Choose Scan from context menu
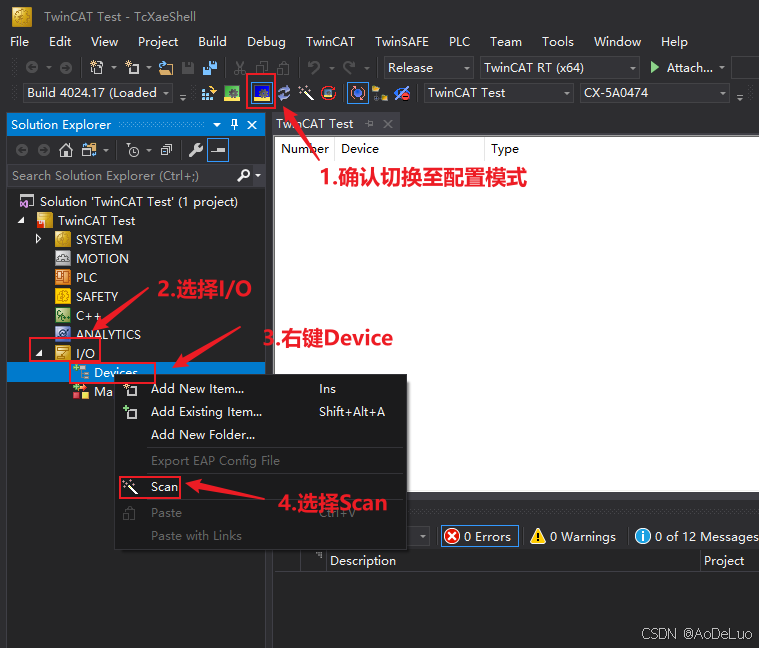The height and width of the screenshot is (648, 759). [x=165, y=487]
